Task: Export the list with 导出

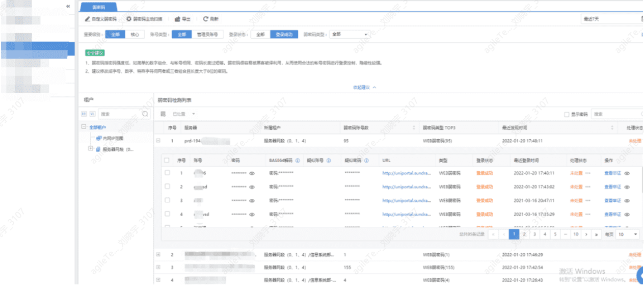Action: click(182, 19)
